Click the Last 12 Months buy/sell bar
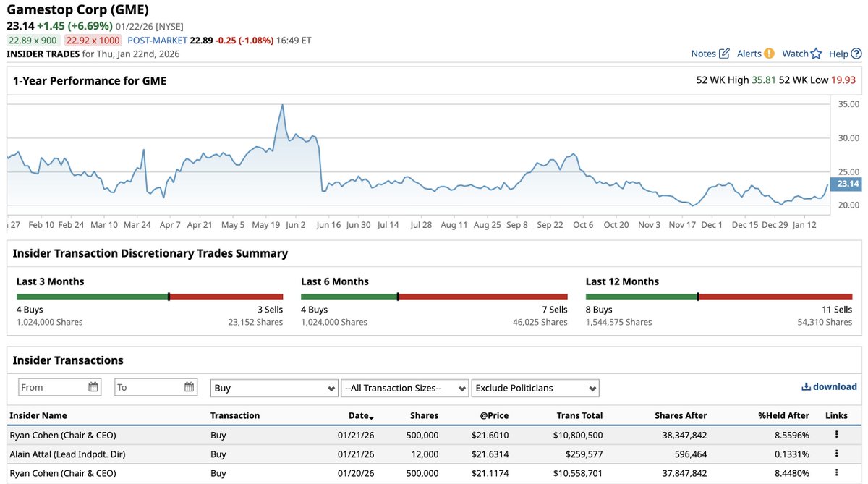 719,297
